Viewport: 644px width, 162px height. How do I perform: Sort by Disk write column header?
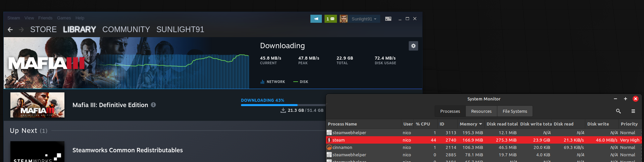click(602, 124)
